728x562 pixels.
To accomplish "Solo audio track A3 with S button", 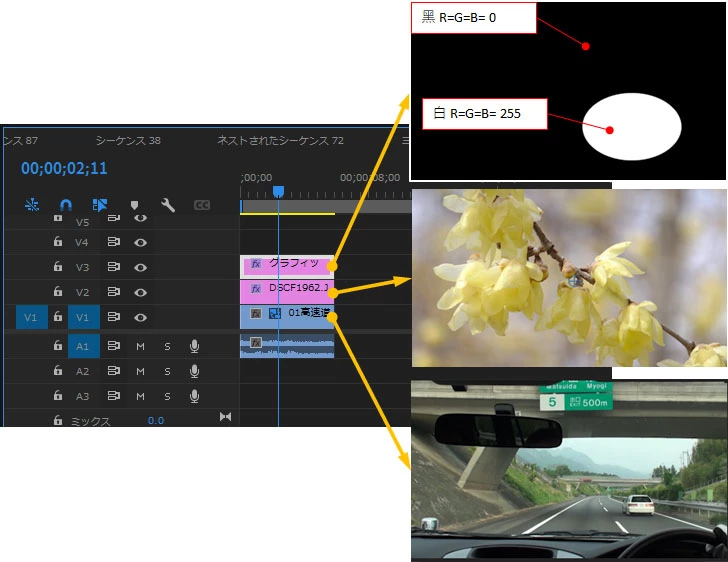I will coord(167,397).
